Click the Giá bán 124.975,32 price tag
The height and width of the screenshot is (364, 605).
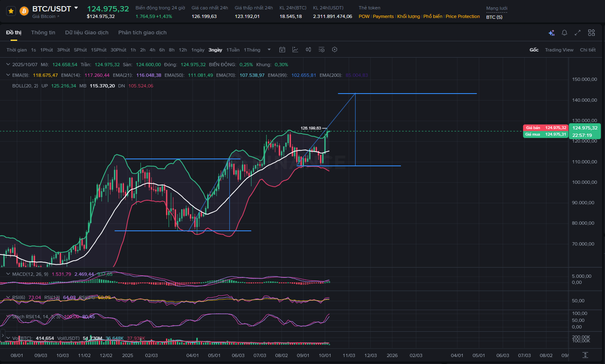click(546, 128)
